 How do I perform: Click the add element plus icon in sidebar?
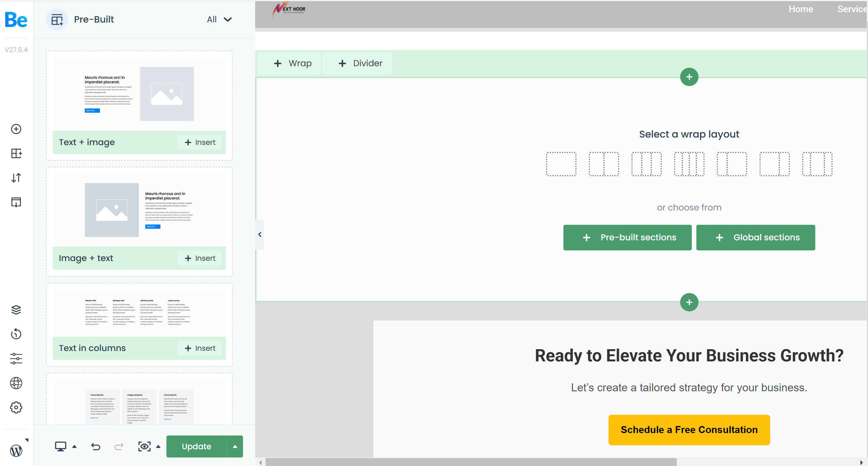pyautogui.click(x=16, y=129)
